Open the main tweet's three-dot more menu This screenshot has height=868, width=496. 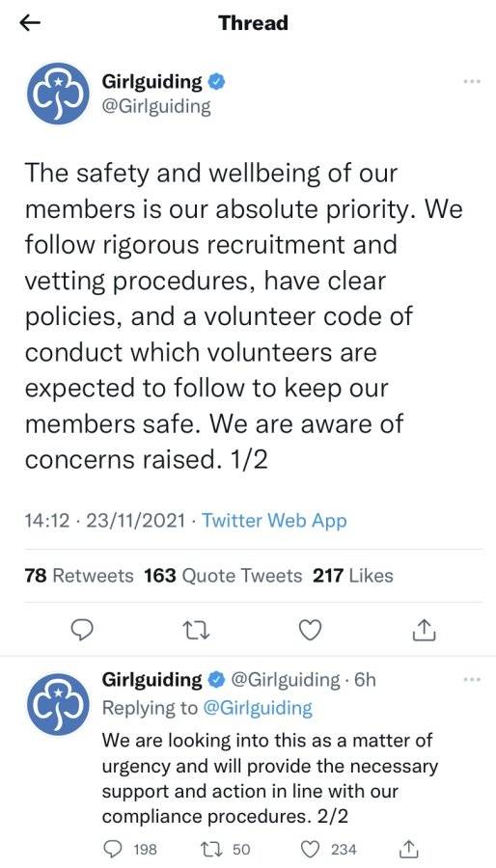[472, 81]
